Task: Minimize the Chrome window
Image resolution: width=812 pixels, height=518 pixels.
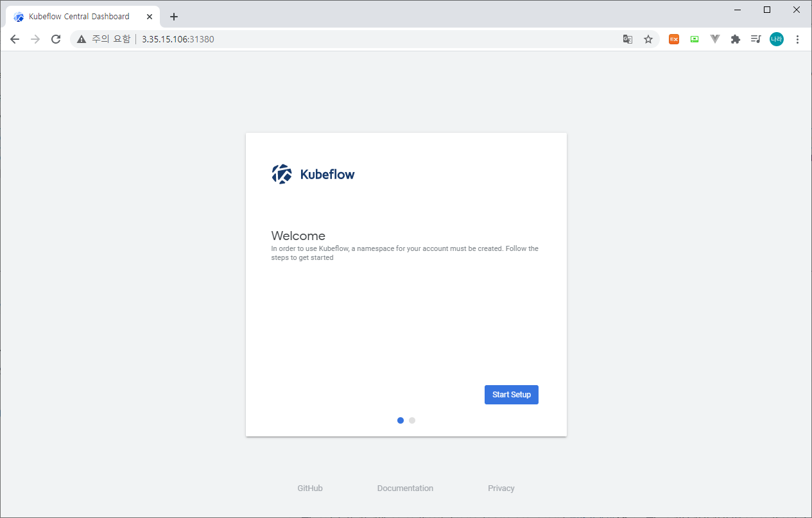Action: coord(738,10)
